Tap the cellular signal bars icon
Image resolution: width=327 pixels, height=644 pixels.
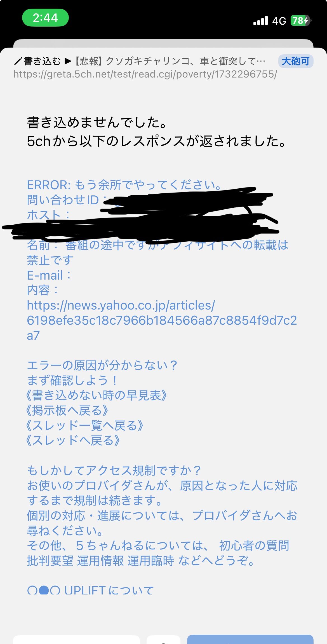pos(260,21)
